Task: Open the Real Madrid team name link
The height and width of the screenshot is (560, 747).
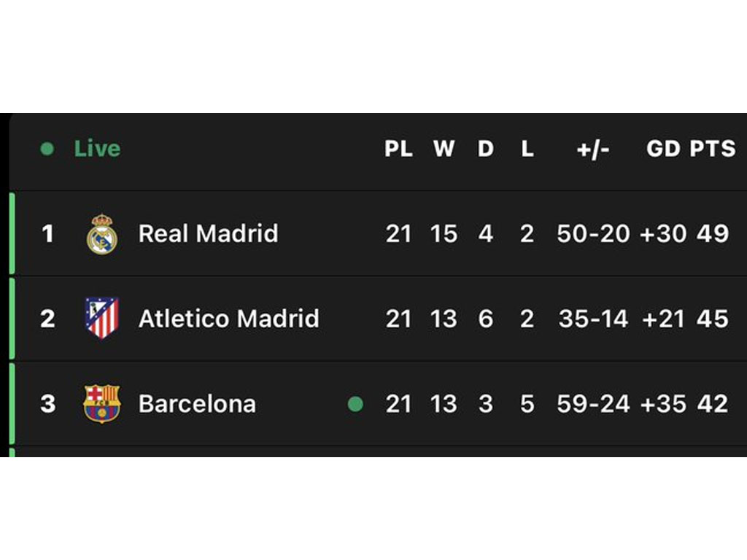Action: pyautogui.click(x=208, y=233)
